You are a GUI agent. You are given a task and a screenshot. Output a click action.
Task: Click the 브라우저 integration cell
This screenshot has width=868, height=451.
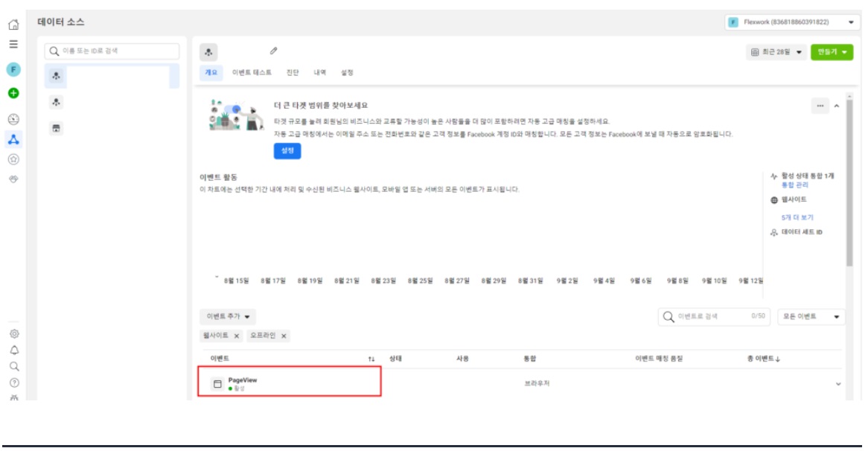pos(537,383)
